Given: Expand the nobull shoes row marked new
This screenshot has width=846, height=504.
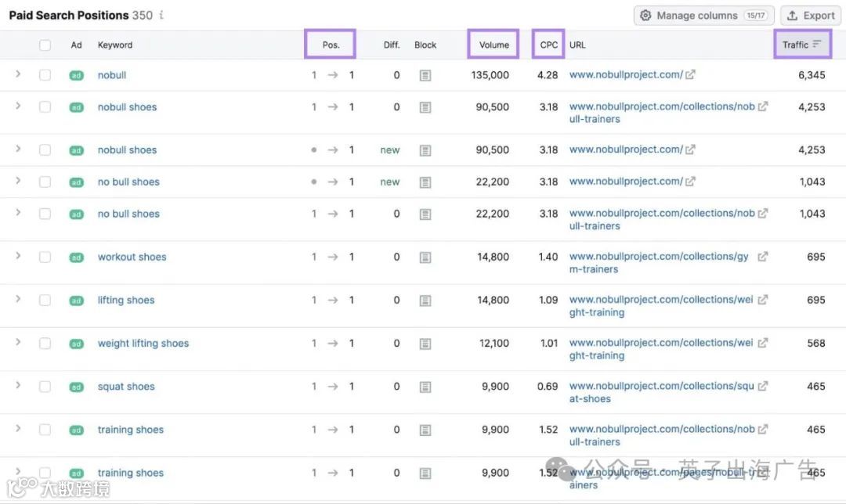Looking at the screenshot, I should pyautogui.click(x=18, y=148).
